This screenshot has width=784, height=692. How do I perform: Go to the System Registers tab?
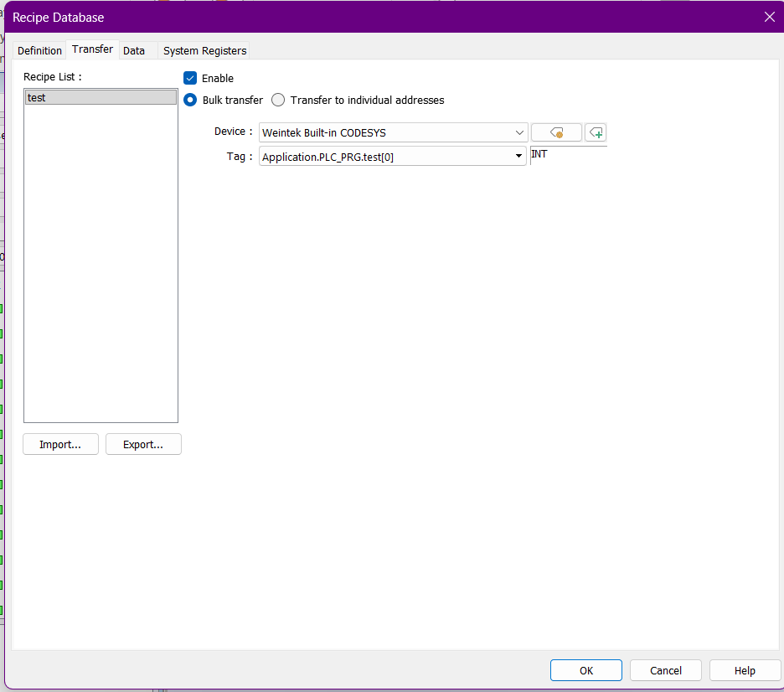204,50
